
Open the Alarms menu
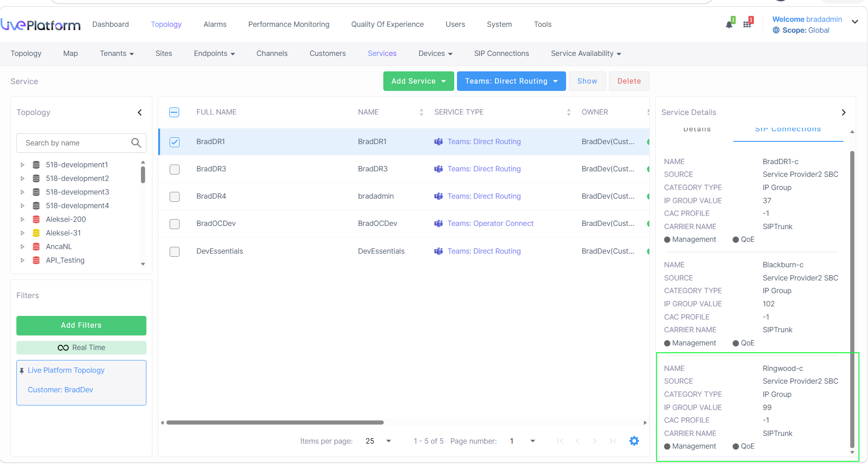(x=215, y=25)
